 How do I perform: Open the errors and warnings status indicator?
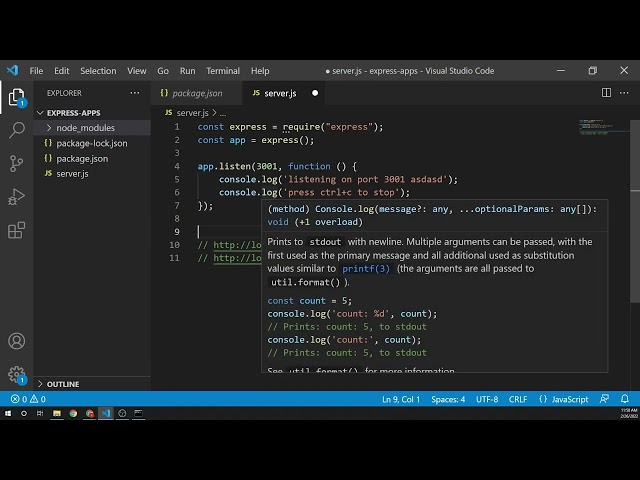[x=28, y=399]
